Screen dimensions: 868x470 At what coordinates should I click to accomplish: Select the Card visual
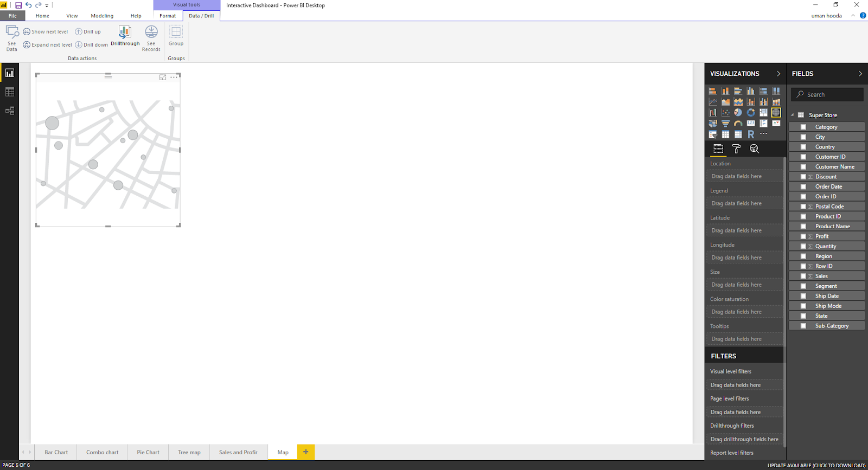(751, 124)
